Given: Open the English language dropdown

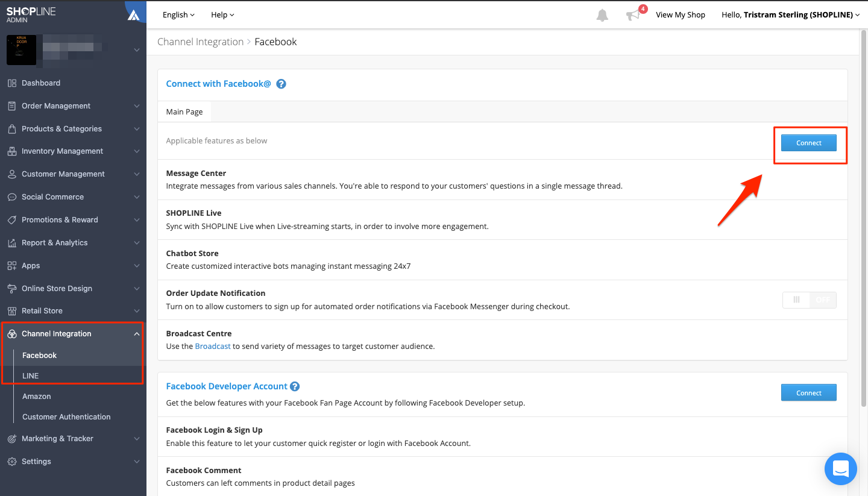Looking at the screenshot, I should [178, 15].
